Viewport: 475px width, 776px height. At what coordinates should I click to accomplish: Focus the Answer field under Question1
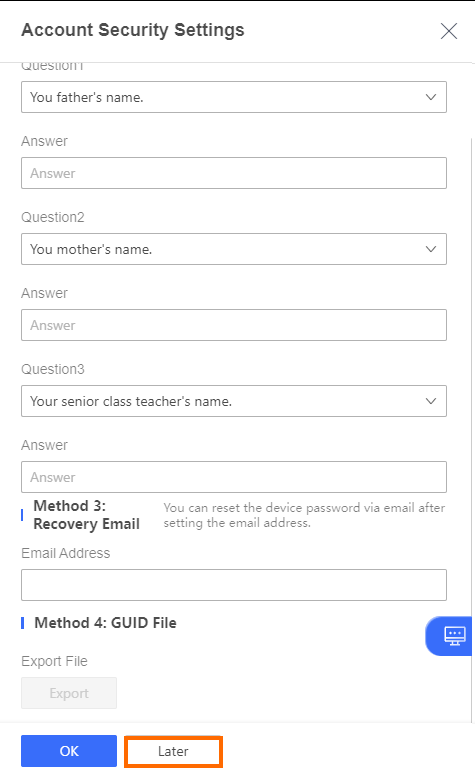pos(234,173)
